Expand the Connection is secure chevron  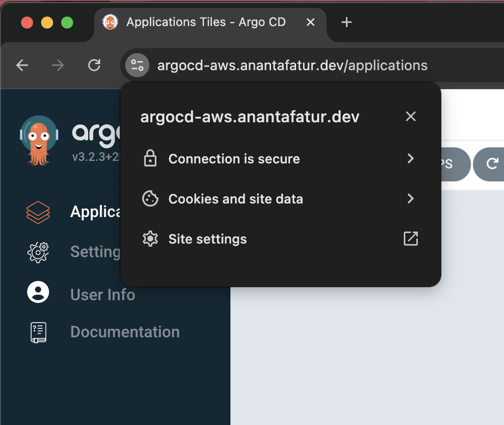(410, 159)
